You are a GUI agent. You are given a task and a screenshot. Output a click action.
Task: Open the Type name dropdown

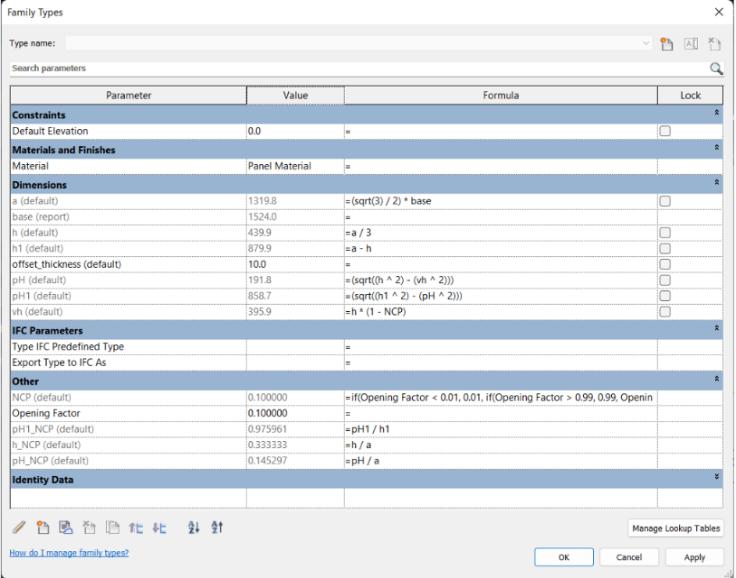pyautogui.click(x=646, y=43)
